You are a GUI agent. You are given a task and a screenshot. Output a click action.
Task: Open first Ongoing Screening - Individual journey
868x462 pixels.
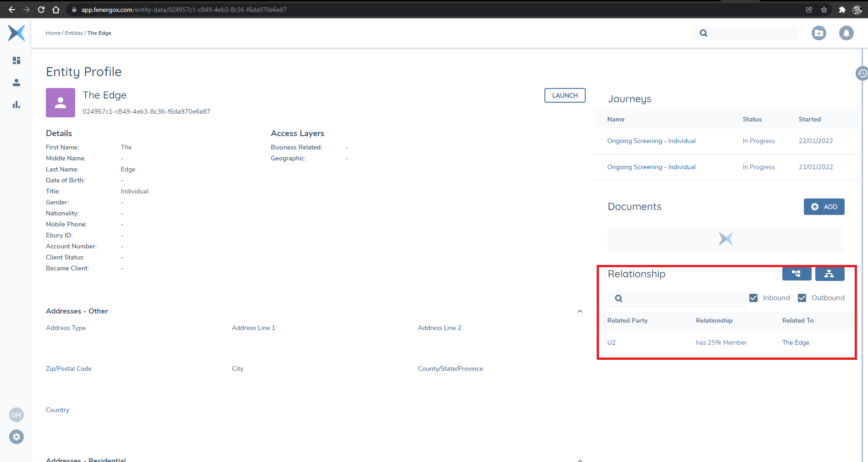651,141
